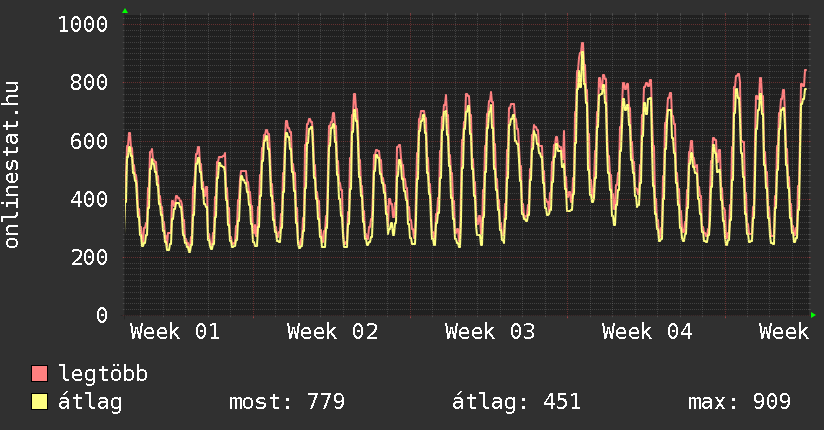The image size is (824, 430).
Task: Click the truncated Week label at far right
Action: (783, 332)
